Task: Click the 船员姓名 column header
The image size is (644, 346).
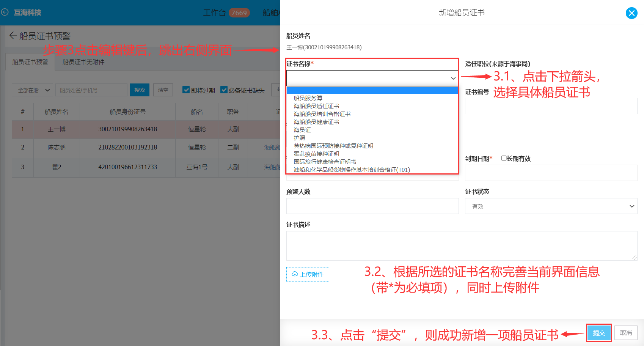Action: click(x=57, y=112)
